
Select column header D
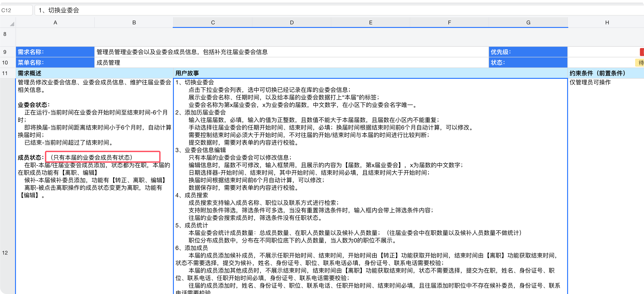tap(291, 22)
